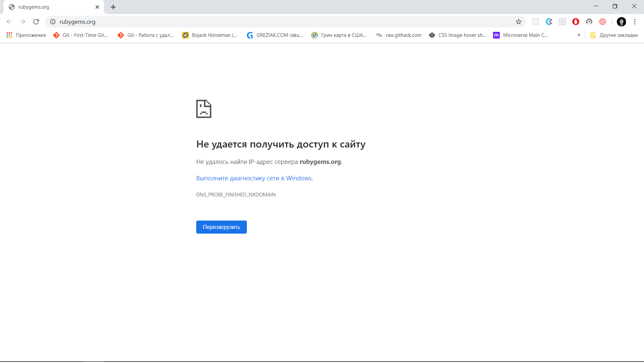Screen dimensions: 644x362
Task: Open a new tab with plus button
Action: pyautogui.click(x=113, y=7)
